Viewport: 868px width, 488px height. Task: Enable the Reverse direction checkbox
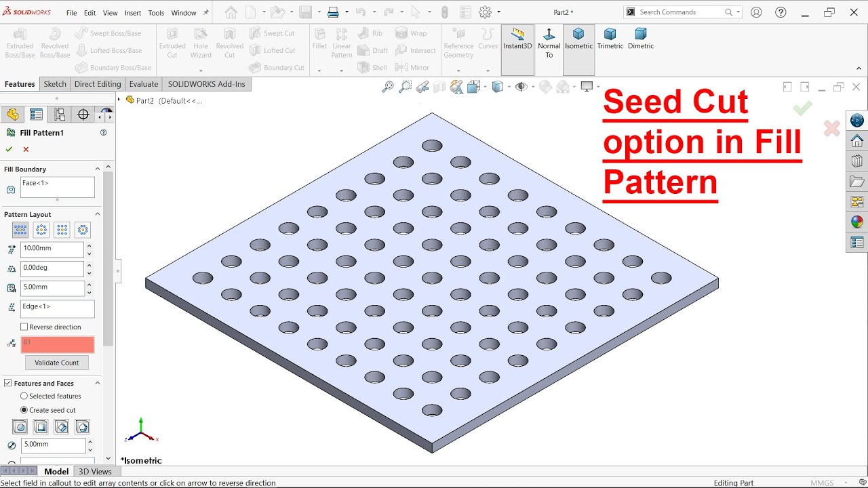pyautogui.click(x=24, y=327)
